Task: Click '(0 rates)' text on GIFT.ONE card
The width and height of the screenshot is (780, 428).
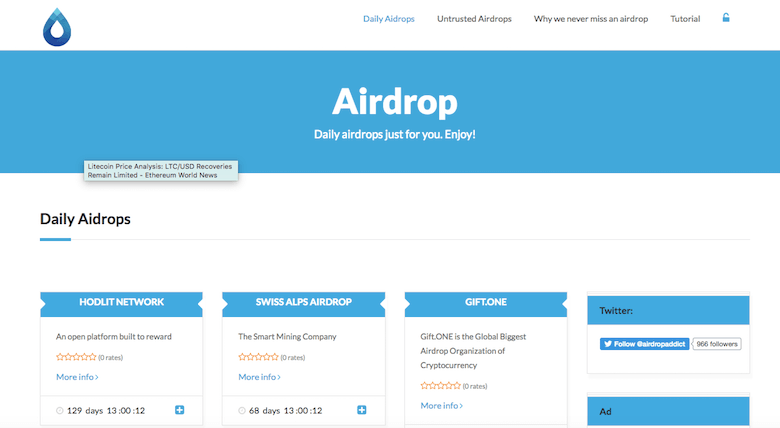Action: pyautogui.click(x=475, y=386)
